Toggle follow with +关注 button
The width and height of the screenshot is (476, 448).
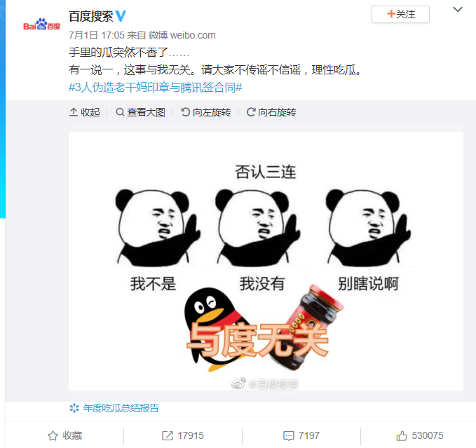click(400, 14)
